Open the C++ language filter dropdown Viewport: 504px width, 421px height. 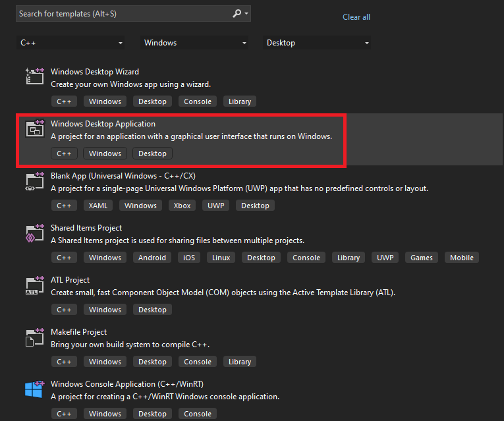(70, 43)
